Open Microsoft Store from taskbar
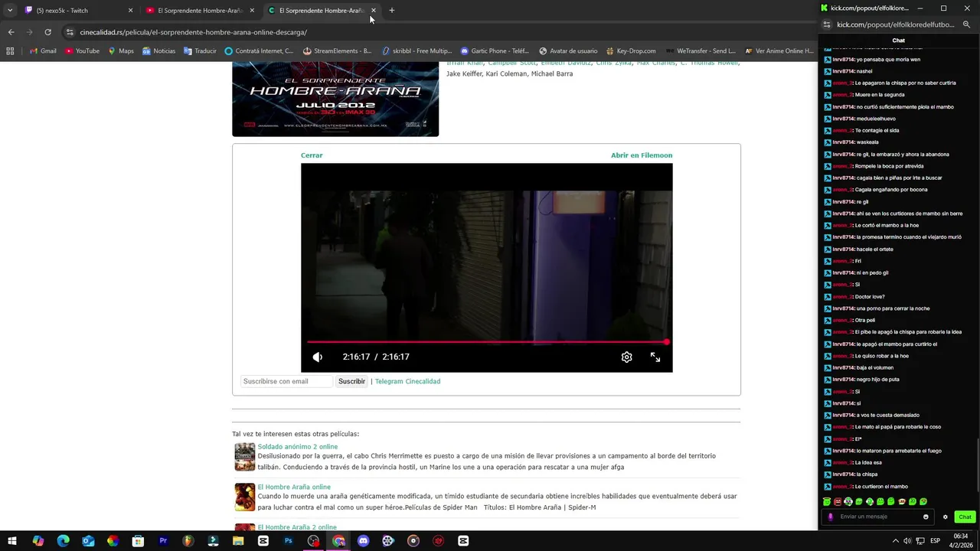The image size is (980, 551). pos(138,541)
